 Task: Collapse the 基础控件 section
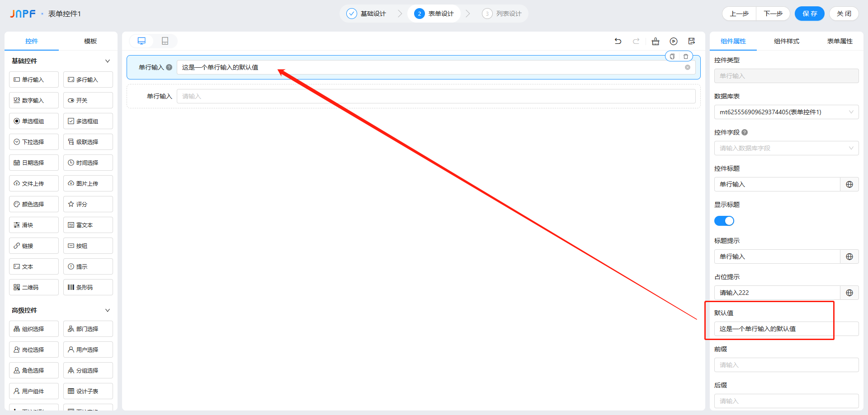point(108,61)
